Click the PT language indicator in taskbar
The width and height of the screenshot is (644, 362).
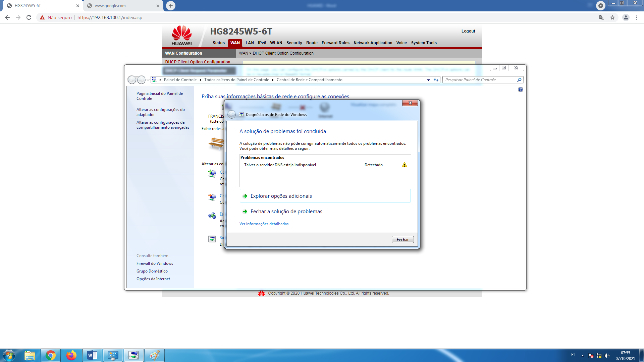pos(573,355)
